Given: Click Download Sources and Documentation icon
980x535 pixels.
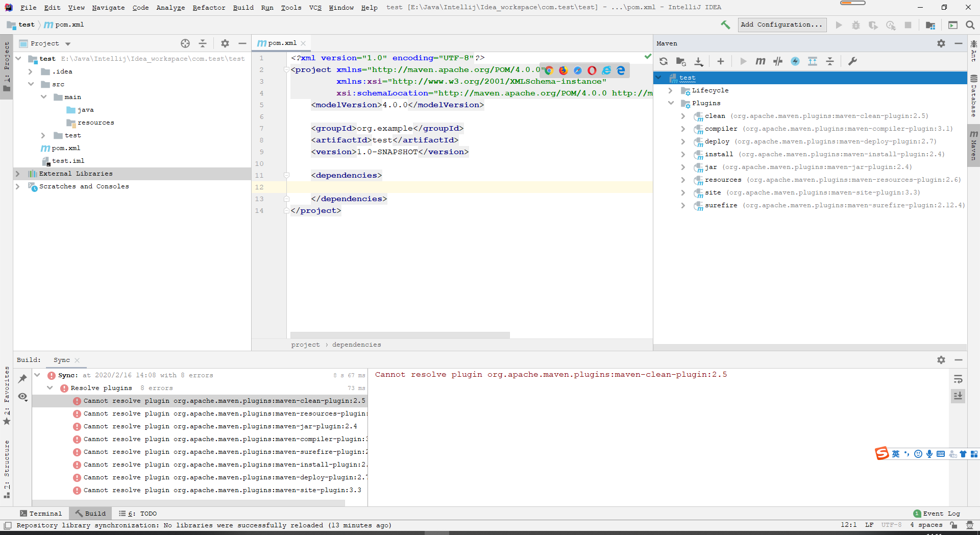Looking at the screenshot, I should click(699, 61).
